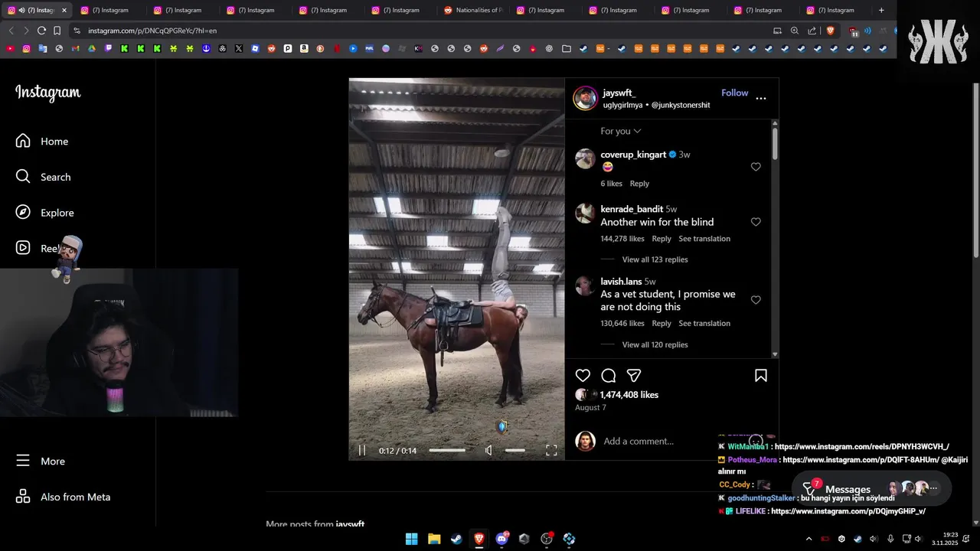
Task: Expand the For you comment filter
Action: click(620, 131)
